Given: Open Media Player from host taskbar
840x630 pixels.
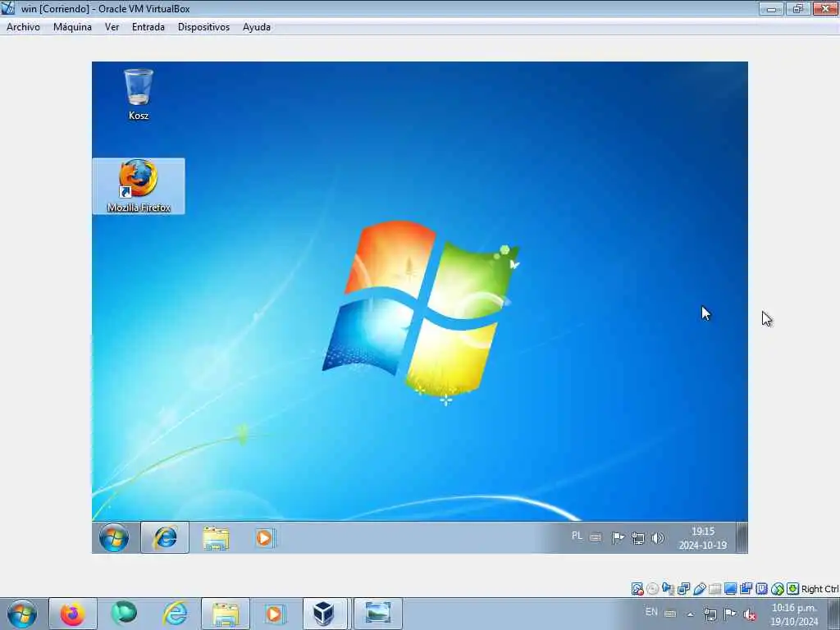Looking at the screenshot, I should point(274,614).
